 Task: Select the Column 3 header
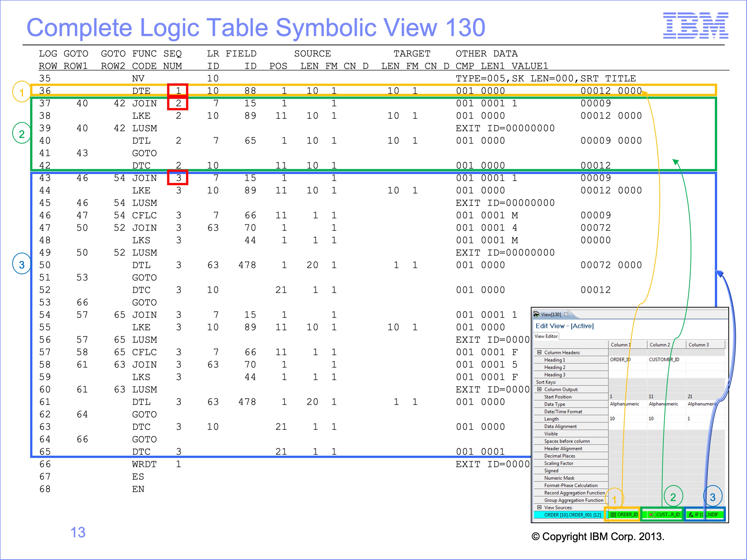(705, 345)
